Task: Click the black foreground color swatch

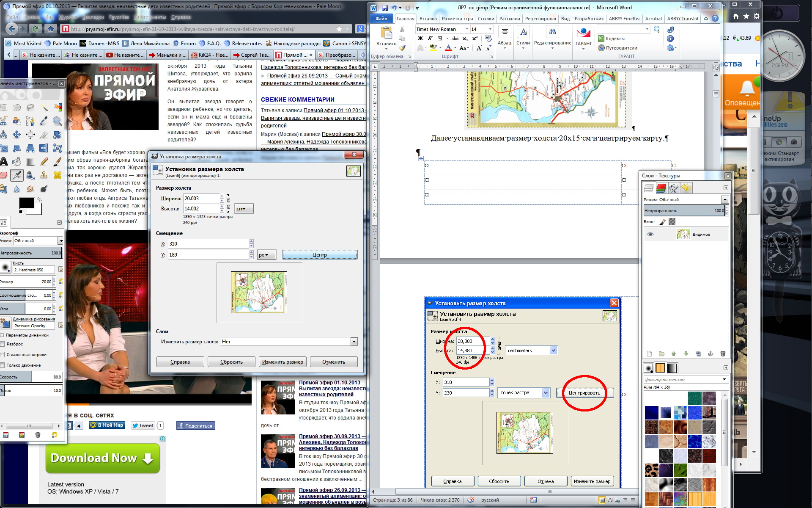Action: 27,203
